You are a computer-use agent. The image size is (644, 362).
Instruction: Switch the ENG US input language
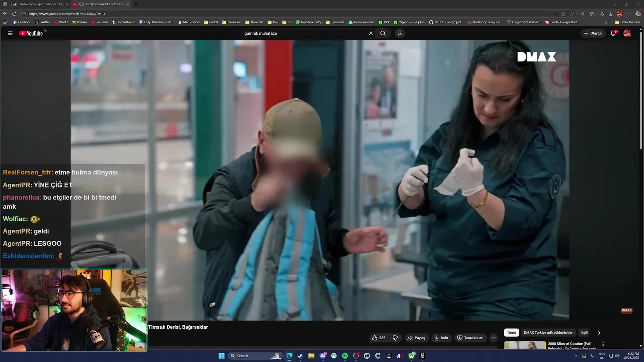[x=601, y=356]
